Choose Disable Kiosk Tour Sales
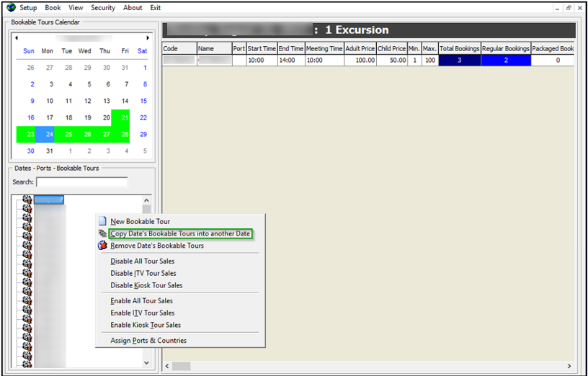This screenshot has width=588, height=376. [146, 285]
